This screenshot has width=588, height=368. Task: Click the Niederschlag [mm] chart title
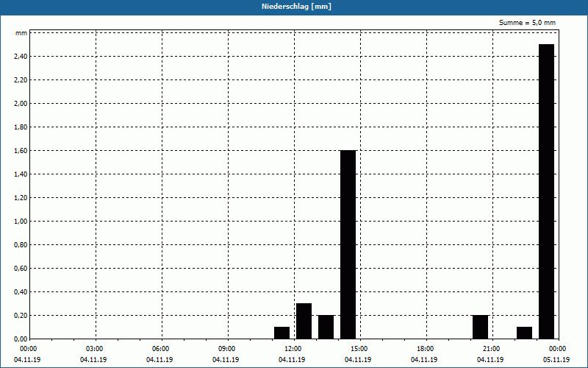pos(296,7)
